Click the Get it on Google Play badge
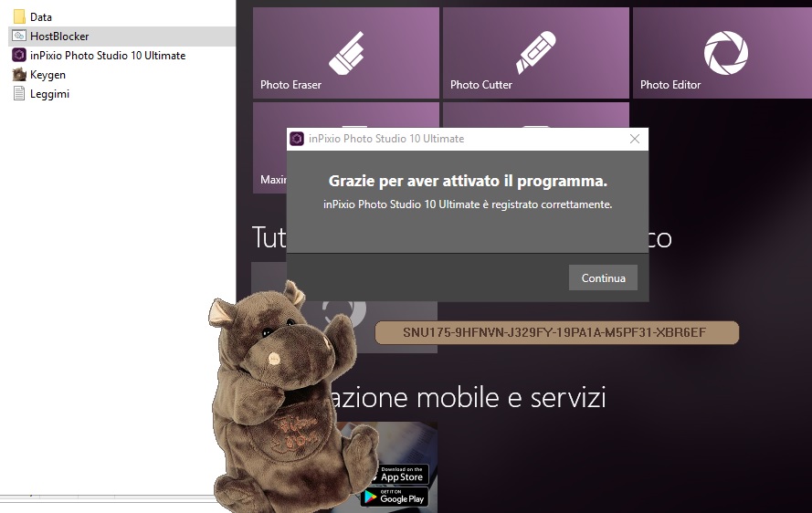The image size is (812, 513). [395, 497]
